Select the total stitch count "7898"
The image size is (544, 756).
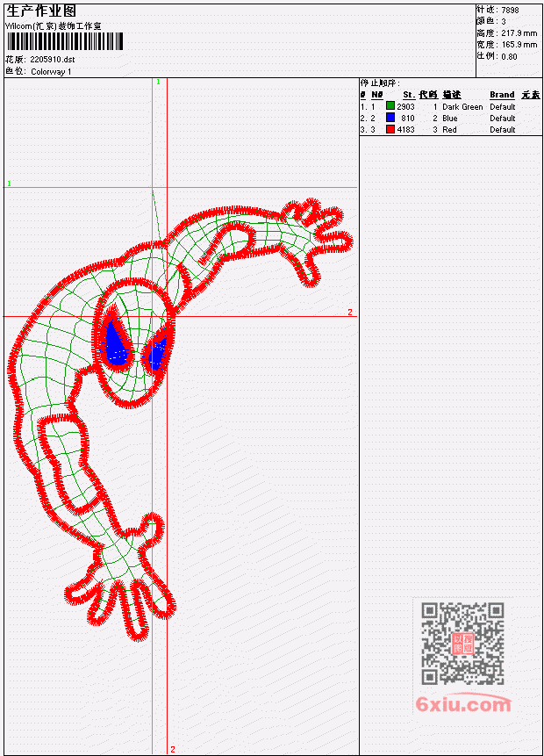tap(510, 10)
